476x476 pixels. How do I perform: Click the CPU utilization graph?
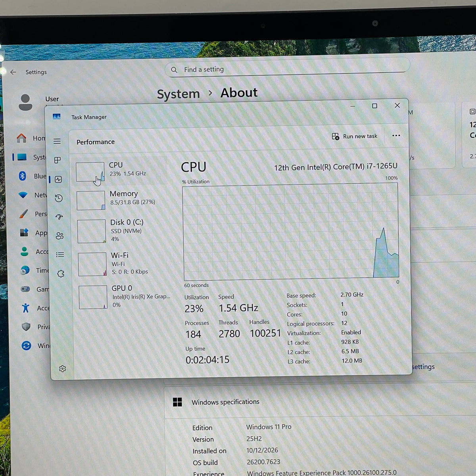(x=291, y=232)
